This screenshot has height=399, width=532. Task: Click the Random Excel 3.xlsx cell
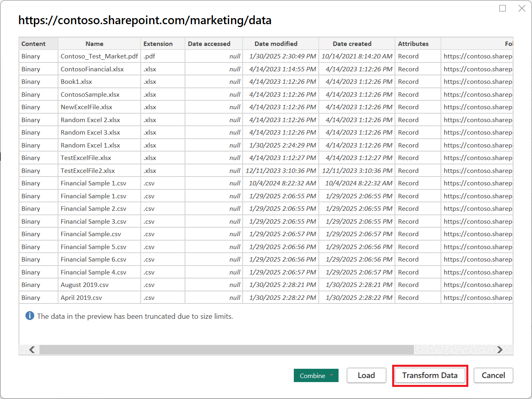(100, 133)
